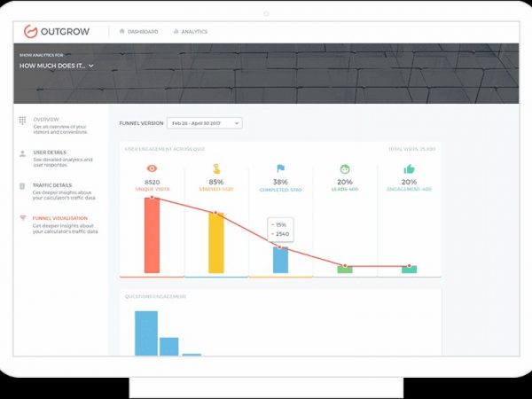Click the Traffic Details document icon
The image size is (532, 399).
click(x=22, y=185)
